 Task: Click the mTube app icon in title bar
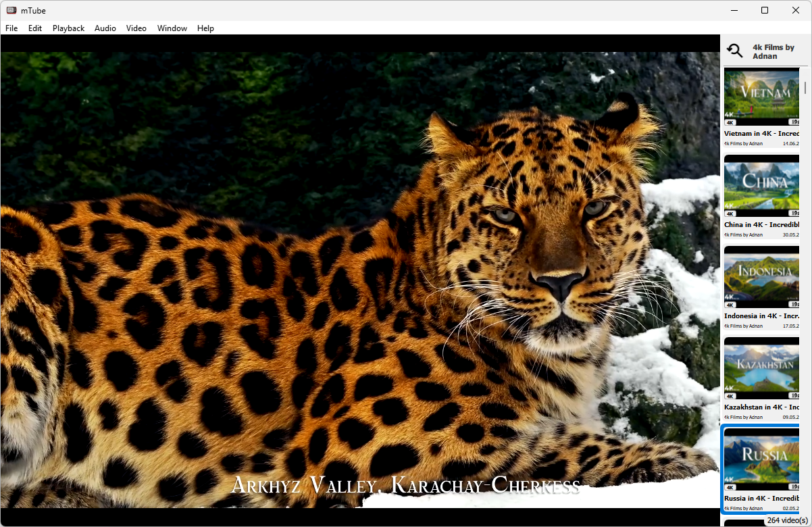pos(11,10)
